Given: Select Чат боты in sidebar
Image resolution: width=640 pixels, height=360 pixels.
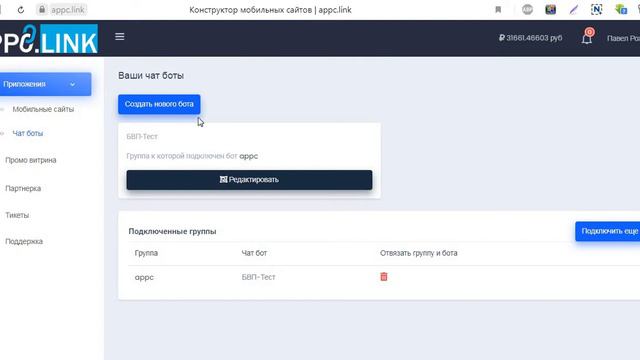Looking at the screenshot, I should click(28, 133).
